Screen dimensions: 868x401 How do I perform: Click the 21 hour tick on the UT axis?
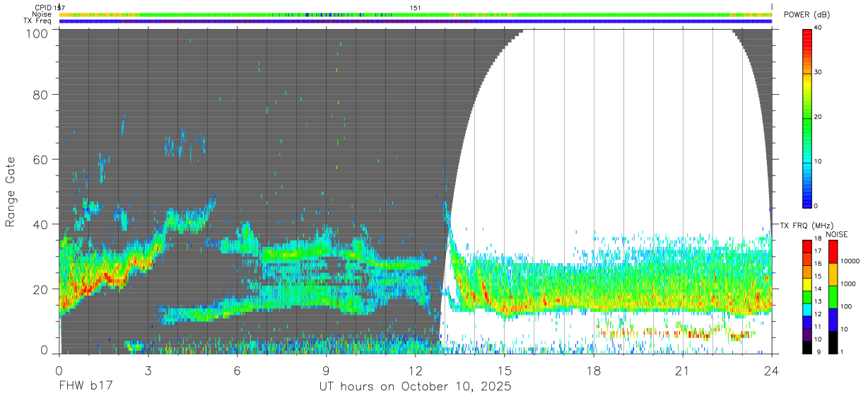tap(682, 370)
